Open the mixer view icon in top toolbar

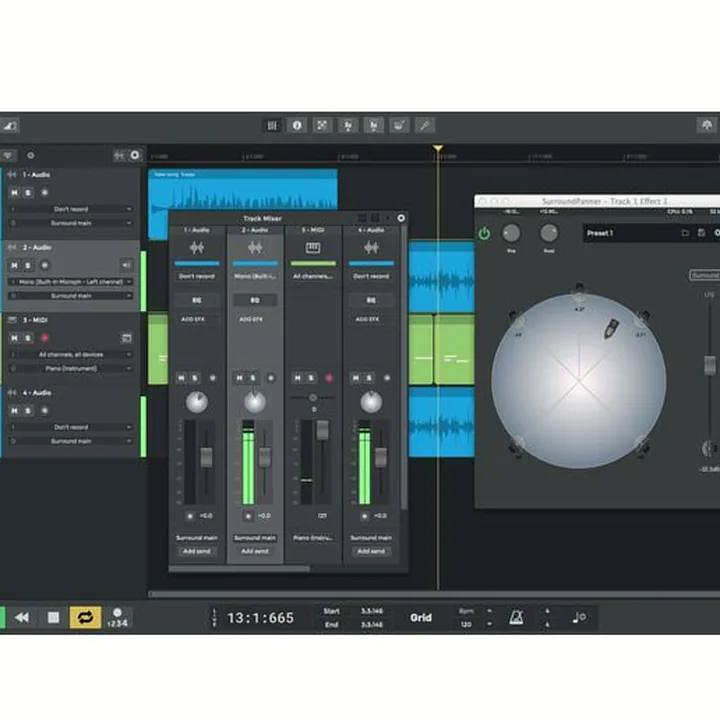272,125
